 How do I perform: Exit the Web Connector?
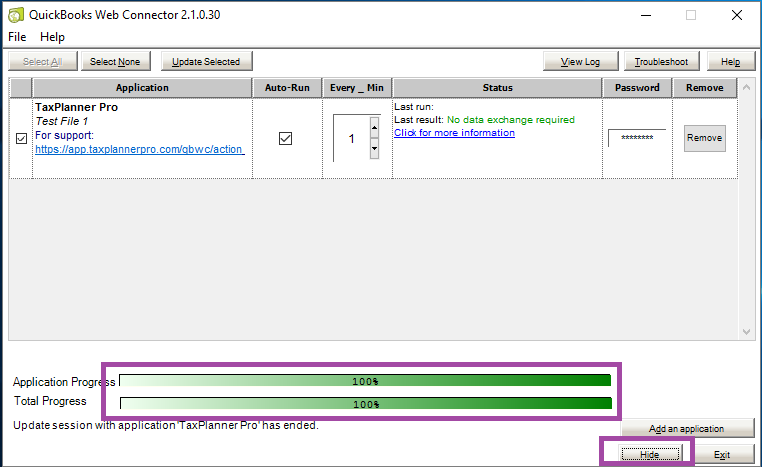(x=722, y=454)
